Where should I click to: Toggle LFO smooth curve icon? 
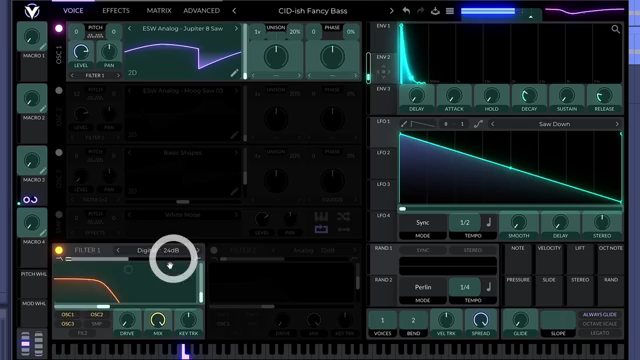coord(478,124)
